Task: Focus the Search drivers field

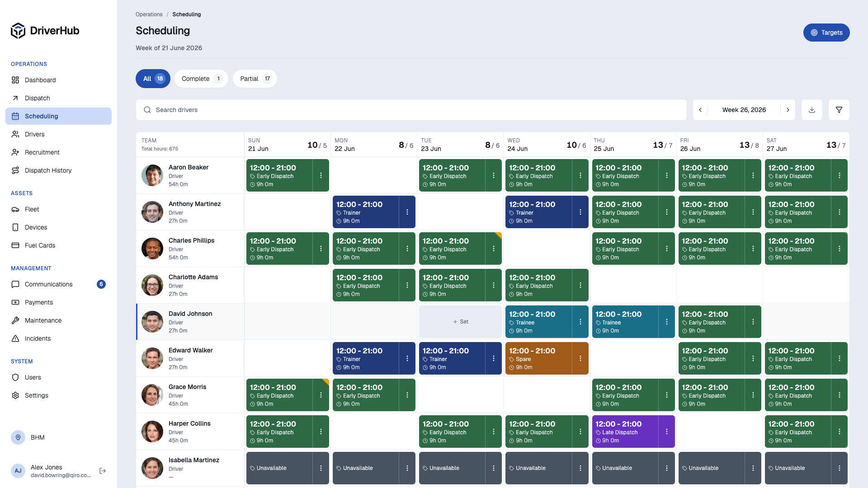Action: click(x=411, y=110)
